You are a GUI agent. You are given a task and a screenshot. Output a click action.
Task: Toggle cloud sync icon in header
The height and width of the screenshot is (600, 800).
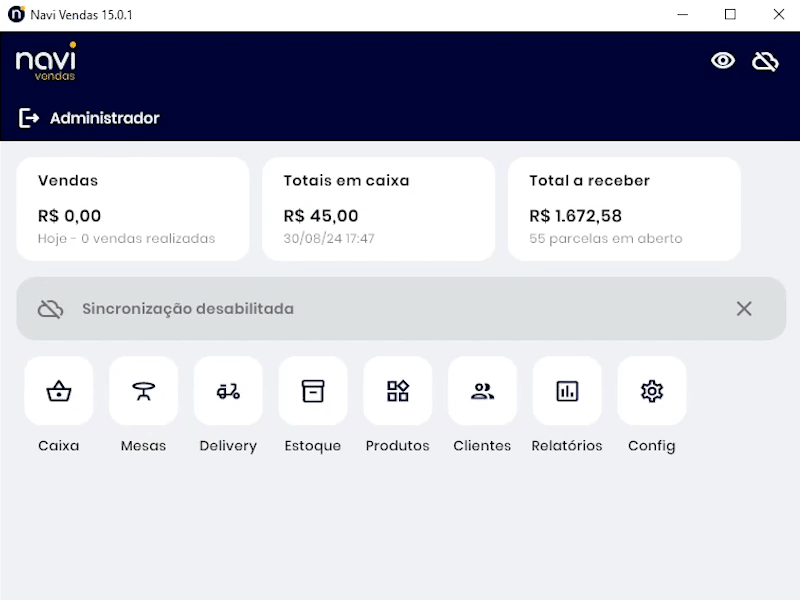[x=765, y=61]
